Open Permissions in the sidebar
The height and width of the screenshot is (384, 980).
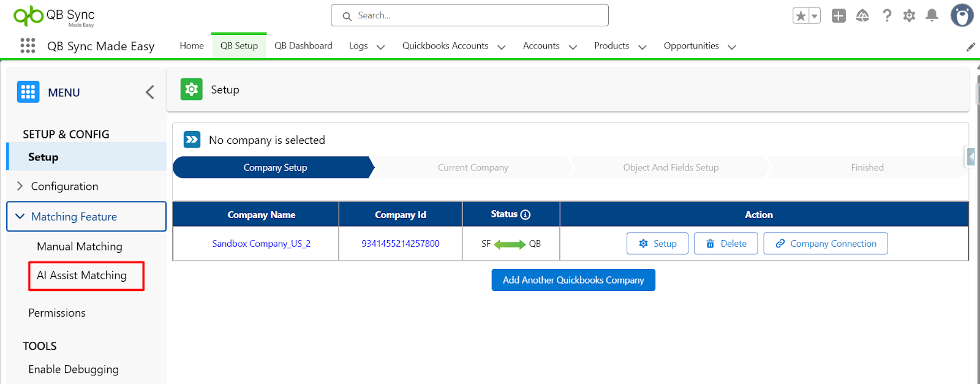click(x=57, y=313)
